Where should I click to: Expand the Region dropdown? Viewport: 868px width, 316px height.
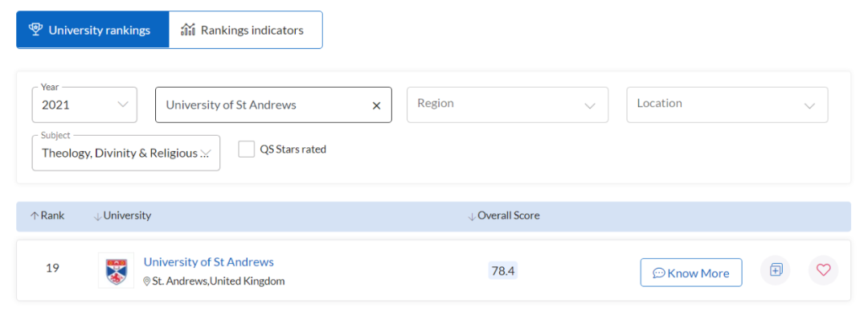pyautogui.click(x=508, y=105)
